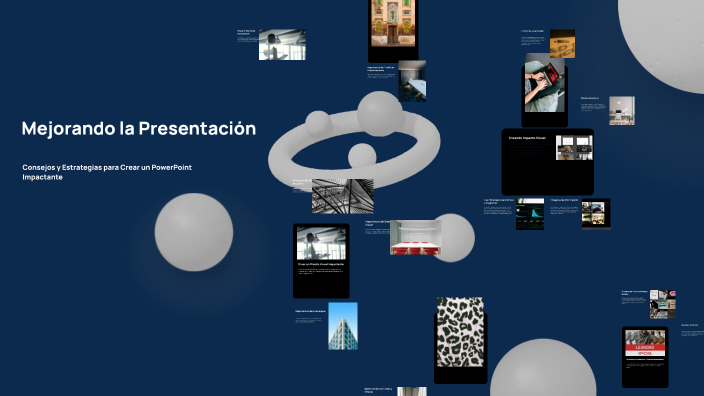Viewport: 704px width, 396px height.
Task: Select window photo inside Crear un Diseño card
Action: click(321, 243)
